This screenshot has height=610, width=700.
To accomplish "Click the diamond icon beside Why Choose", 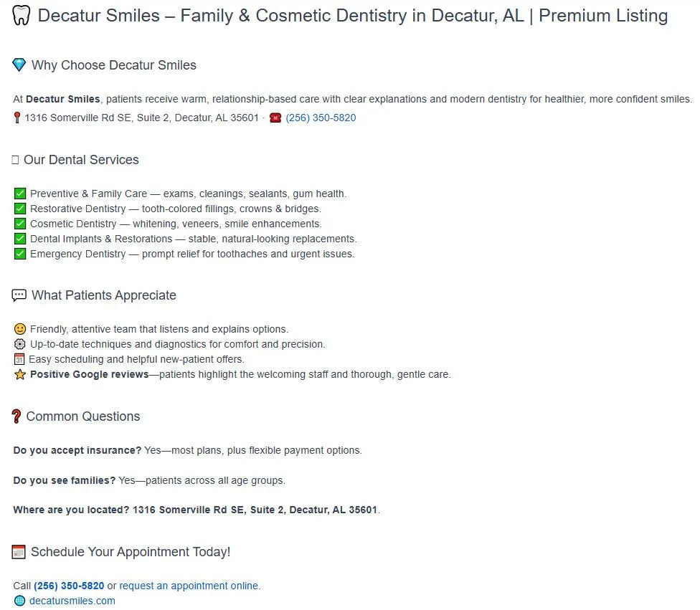I will click(19, 65).
